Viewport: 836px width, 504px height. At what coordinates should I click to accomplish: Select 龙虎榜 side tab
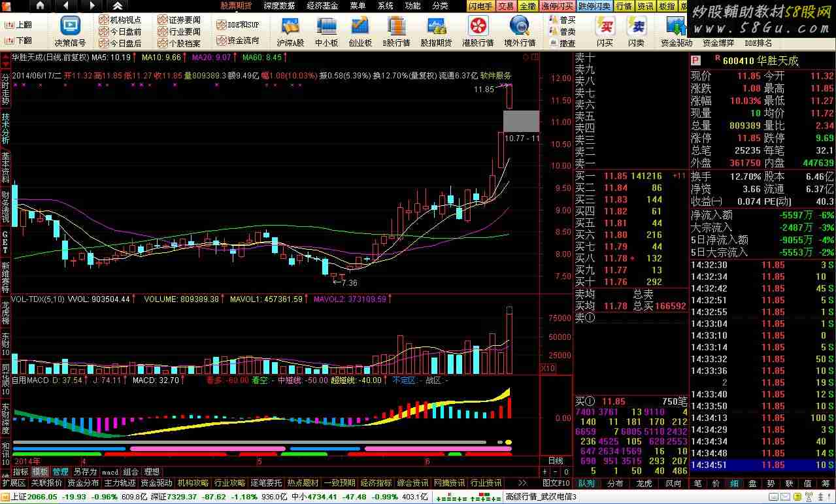pyautogui.click(x=5, y=312)
